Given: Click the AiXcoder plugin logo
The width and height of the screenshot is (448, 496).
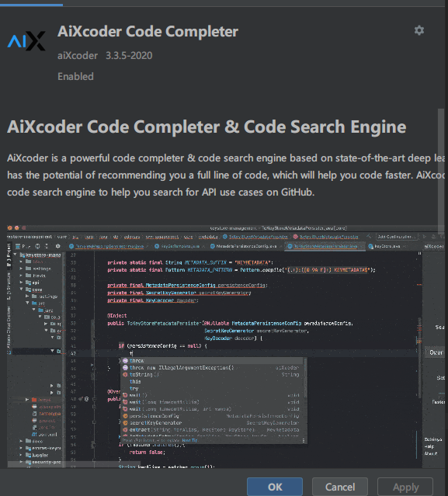Looking at the screenshot, I should [26, 41].
